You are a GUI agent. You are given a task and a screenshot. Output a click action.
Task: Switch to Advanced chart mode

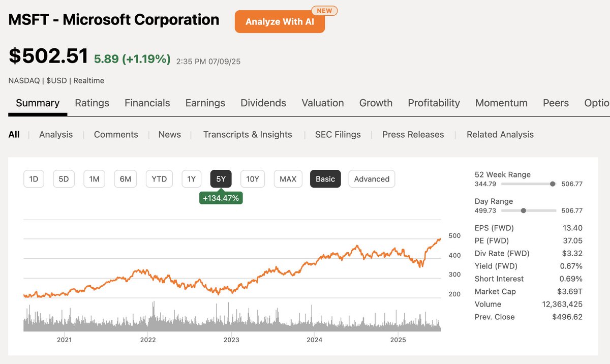372,179
